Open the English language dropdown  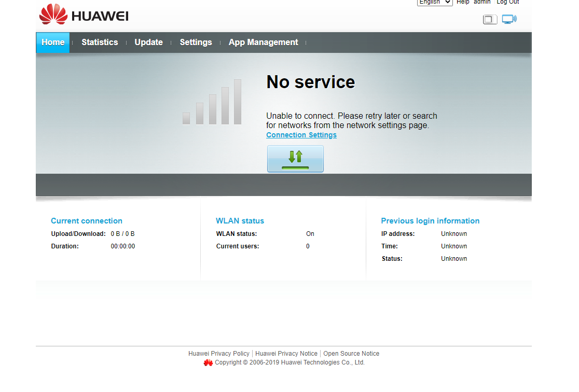coord(435,2)
